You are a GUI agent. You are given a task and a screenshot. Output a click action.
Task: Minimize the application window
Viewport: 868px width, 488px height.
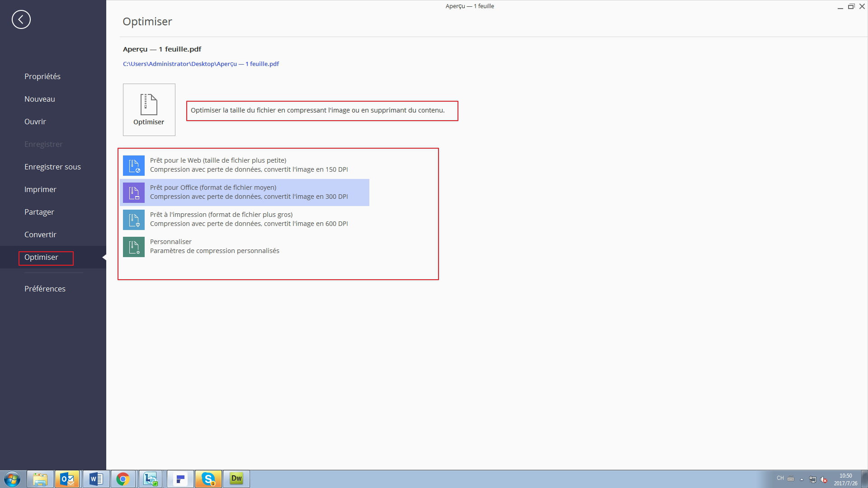coord(840,7)
